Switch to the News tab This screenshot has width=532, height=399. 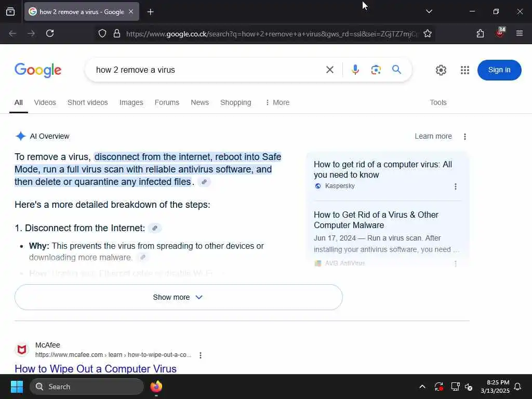click(x=199, y=102)
